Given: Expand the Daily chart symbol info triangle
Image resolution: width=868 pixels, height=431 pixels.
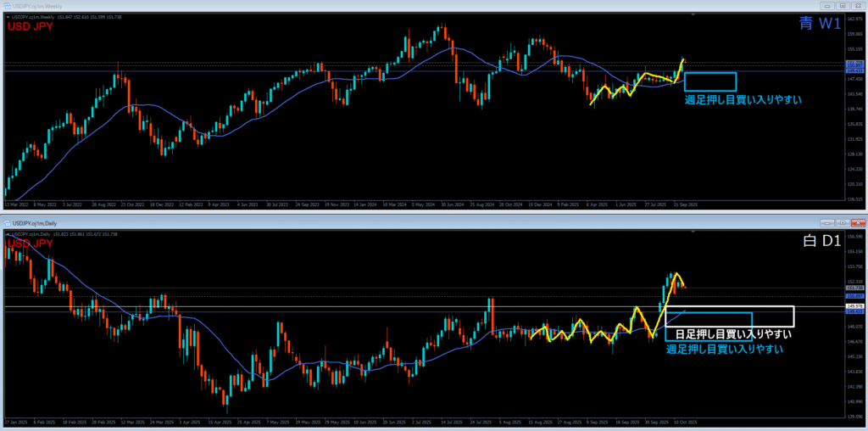Looking at the screenshot, I should pos(6,232).
